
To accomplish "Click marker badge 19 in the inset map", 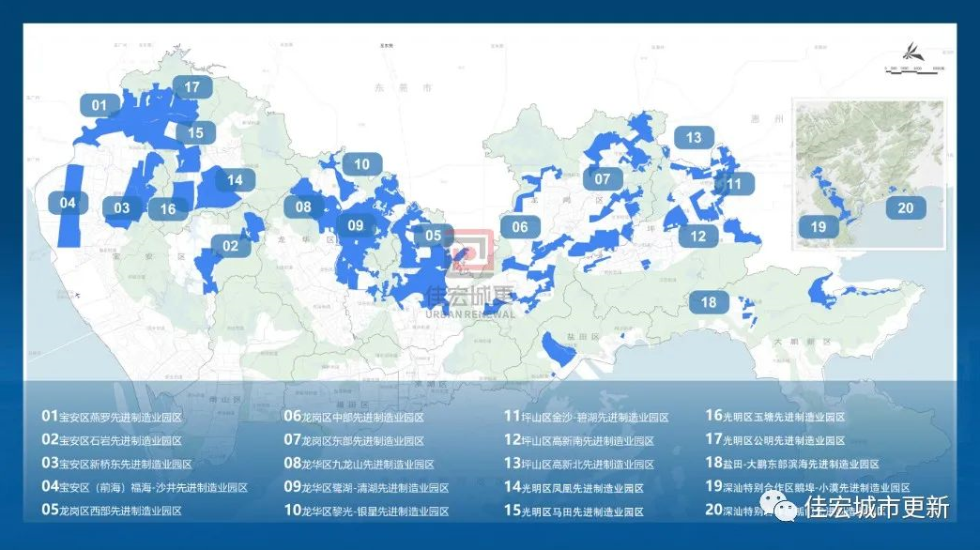I will (819, 226).
